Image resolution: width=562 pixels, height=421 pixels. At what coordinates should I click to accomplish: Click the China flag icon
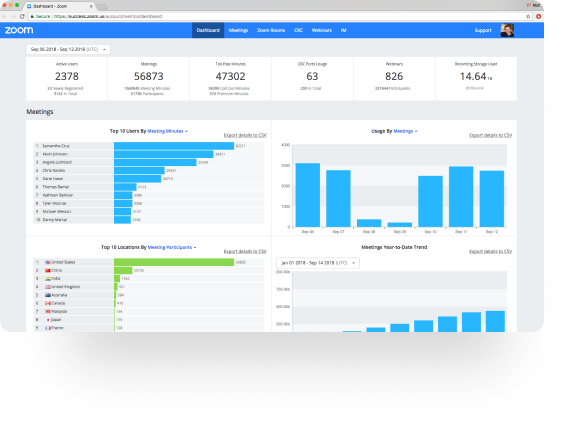click(48, 271)
